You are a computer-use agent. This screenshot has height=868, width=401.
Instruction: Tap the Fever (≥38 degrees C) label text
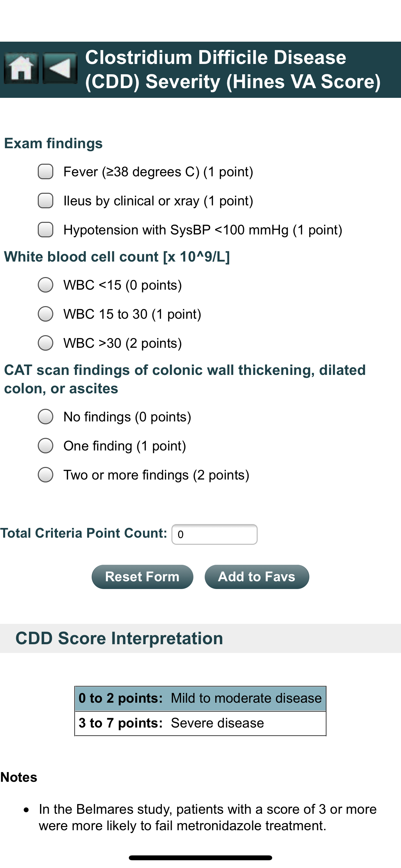[x=159, y=172]
